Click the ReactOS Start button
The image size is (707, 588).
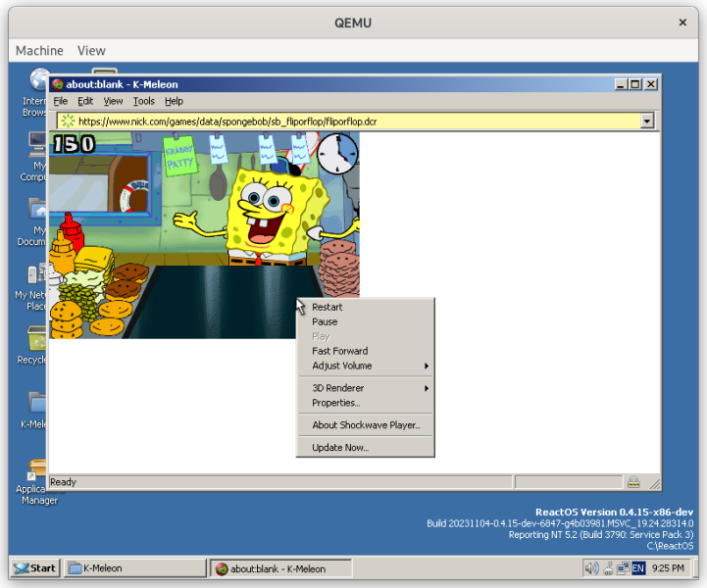(x=34, y=568)
